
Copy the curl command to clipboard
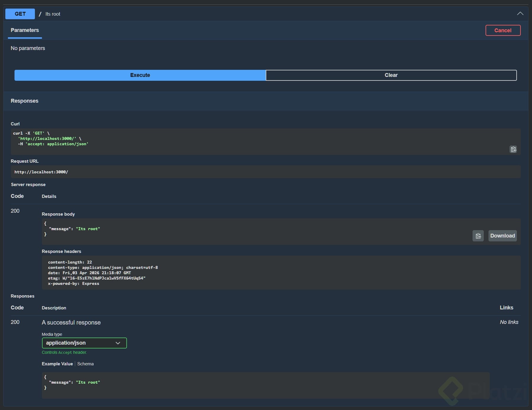pyautogui.click(x=513, y=149)
